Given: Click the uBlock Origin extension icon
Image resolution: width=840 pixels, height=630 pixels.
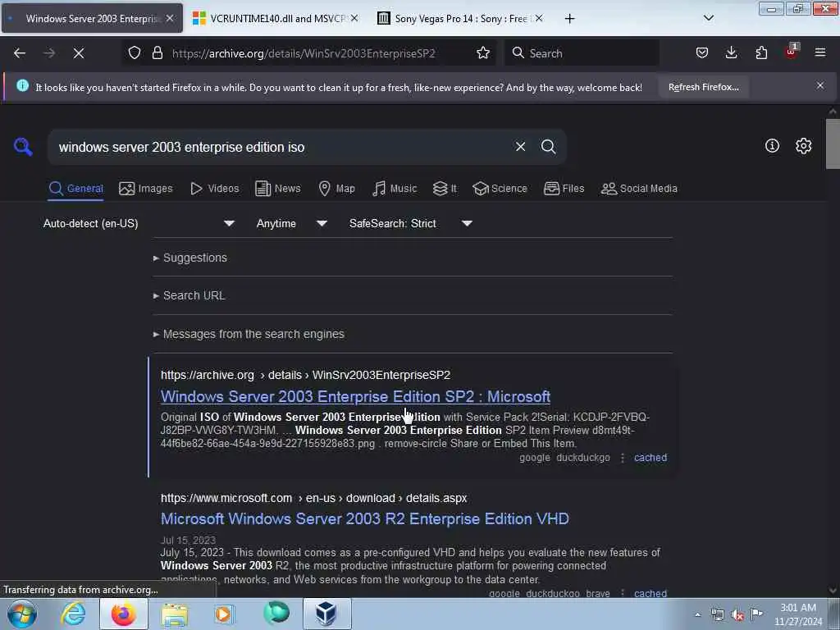Looking at the screenshot, I should point(792,52).
